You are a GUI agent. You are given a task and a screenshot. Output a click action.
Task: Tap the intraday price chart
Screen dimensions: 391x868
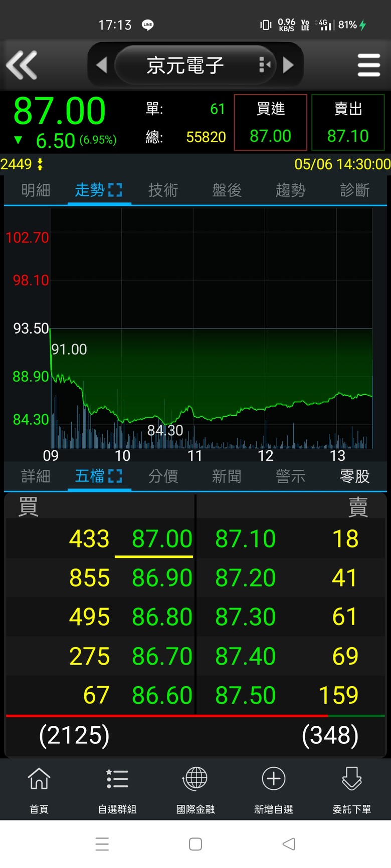211,328
